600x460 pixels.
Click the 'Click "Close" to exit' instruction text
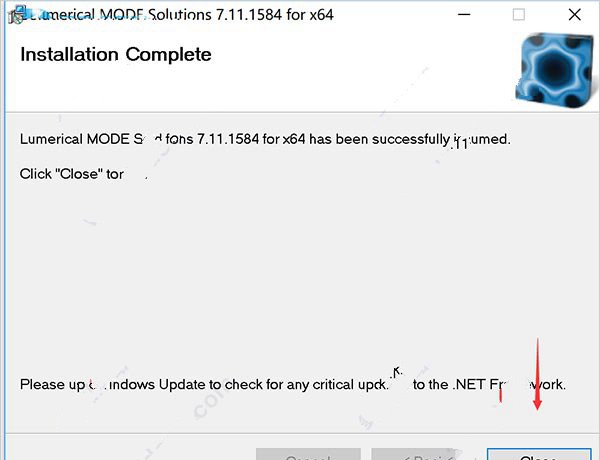(83, 174)
